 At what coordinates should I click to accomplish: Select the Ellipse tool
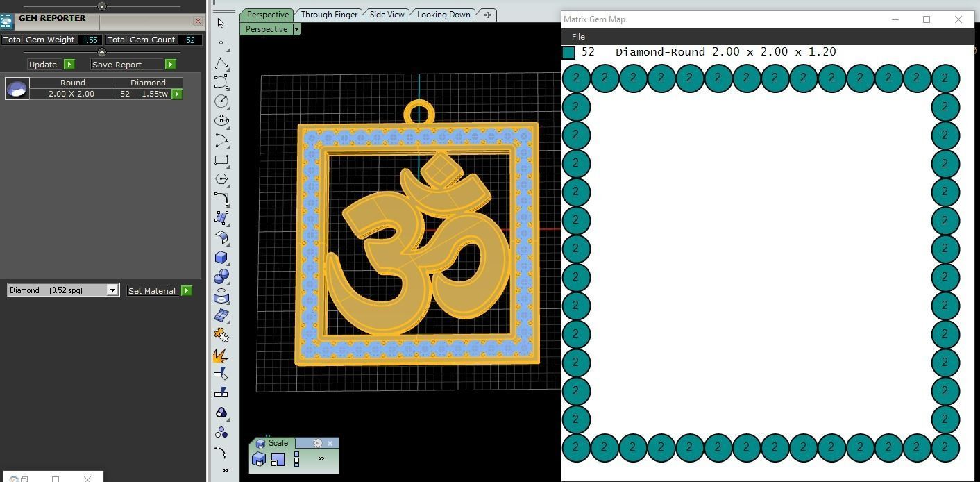(x=221, y=121)
